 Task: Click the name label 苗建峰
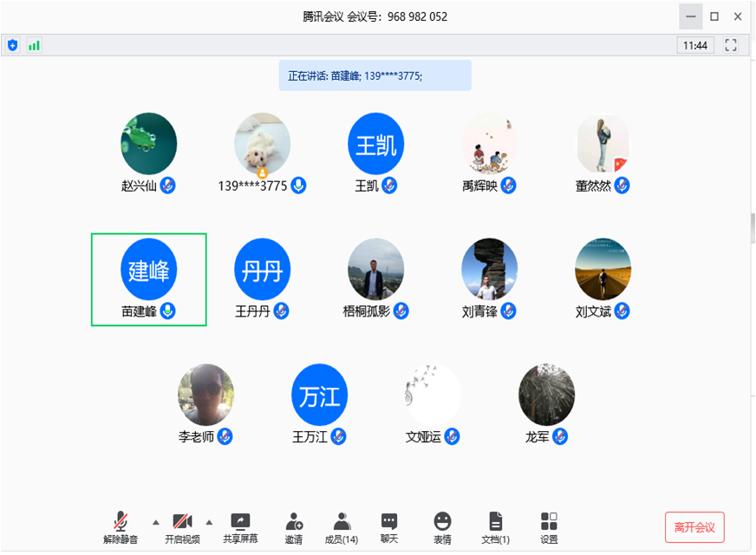coord(139,311)
